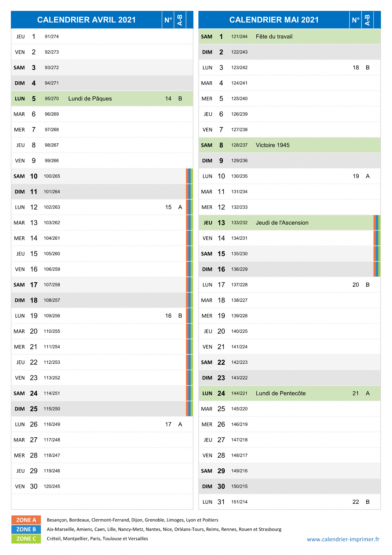
Task: Click the A-B column header in May
Action: (x=368, y=20)
